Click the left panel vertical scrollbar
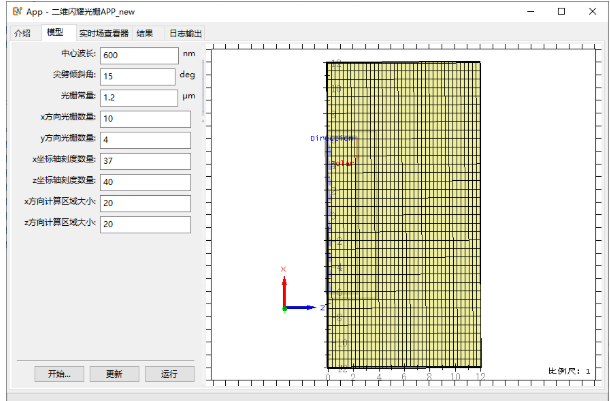Image resolution: width=610 pixels, height=401 pixels. coord(203,90)
